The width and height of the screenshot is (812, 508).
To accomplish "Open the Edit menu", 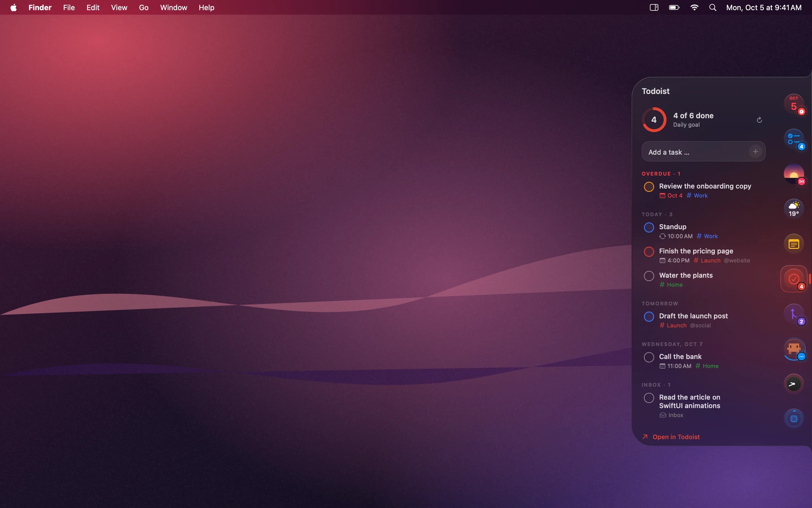I will pyautogui.click(x=93, y=7).
